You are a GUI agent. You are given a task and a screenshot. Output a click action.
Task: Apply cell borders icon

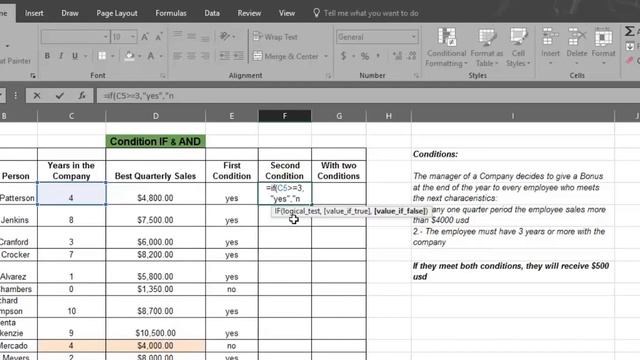click(102, 56)
